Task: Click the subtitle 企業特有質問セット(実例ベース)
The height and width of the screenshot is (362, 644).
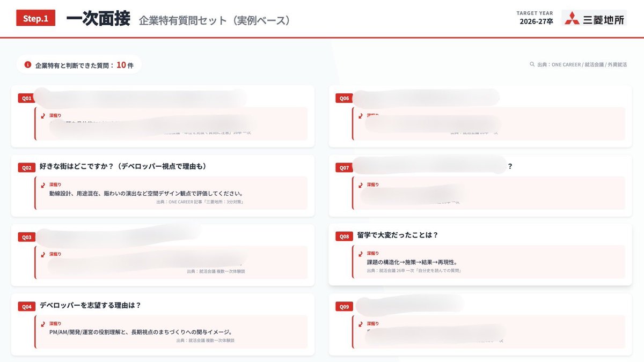Action: pyautogui.click(x=217, y=21)
